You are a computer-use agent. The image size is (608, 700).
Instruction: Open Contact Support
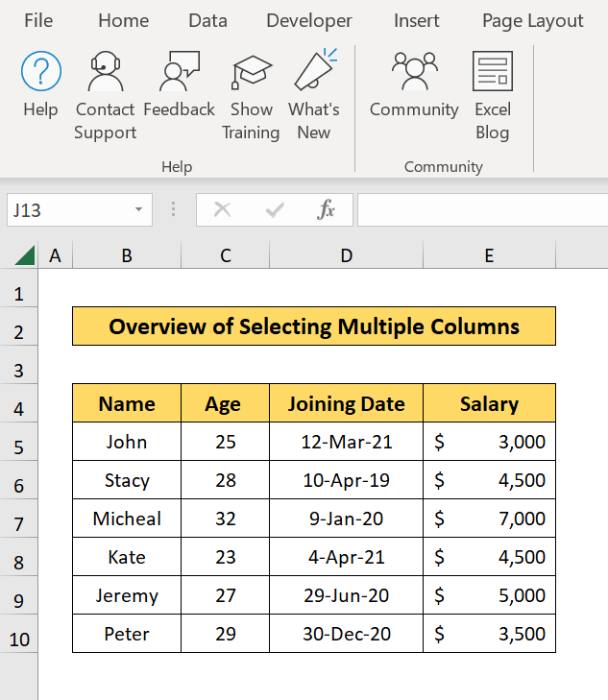(105, 72)
